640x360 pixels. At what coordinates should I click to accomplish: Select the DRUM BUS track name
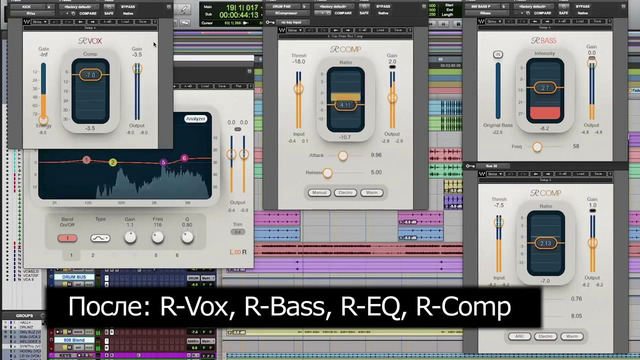pyautogui.click(x=74, y=277)
